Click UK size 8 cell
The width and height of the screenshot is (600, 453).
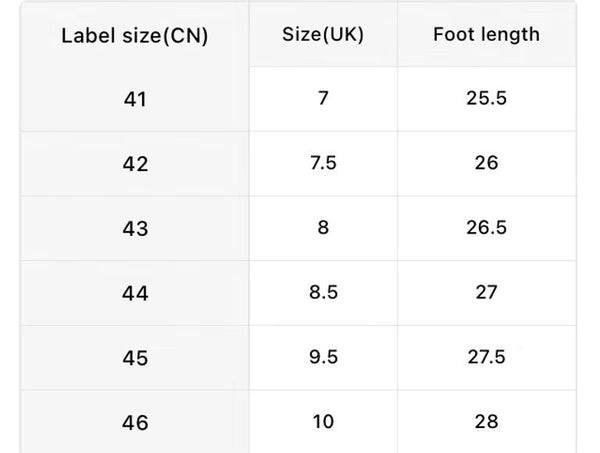(323, 228)
